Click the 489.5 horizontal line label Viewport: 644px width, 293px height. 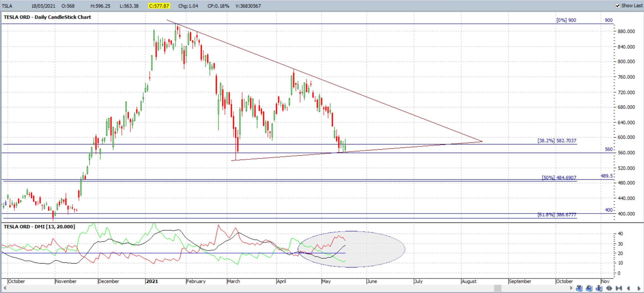pos(607,176)
